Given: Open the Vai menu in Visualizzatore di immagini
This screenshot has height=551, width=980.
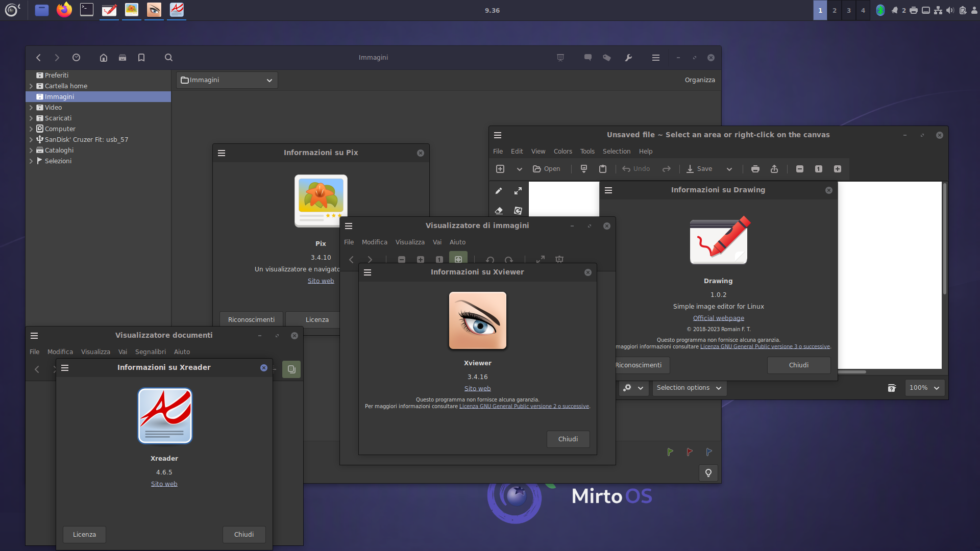Looking at the screenshot, I should click(x=437, y=242).
